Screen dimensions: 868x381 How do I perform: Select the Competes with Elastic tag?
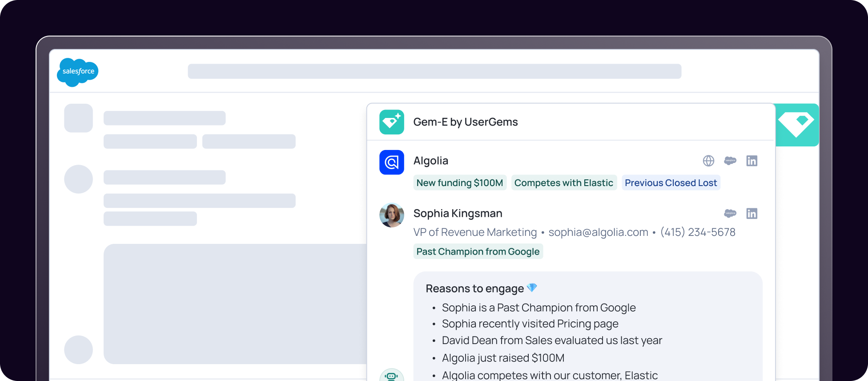tap(564, 182)
